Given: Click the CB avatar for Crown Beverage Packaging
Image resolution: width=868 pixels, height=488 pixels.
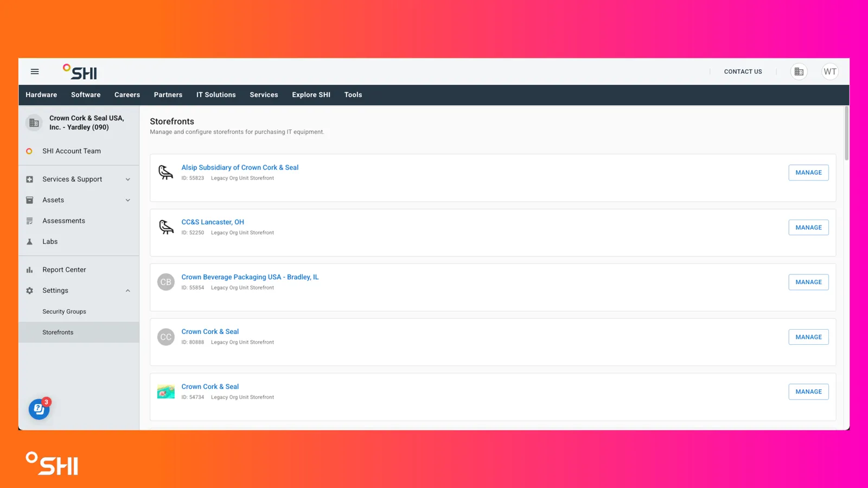Looking at the screenshot, I should pyautogui.click(x=166, y=282).
